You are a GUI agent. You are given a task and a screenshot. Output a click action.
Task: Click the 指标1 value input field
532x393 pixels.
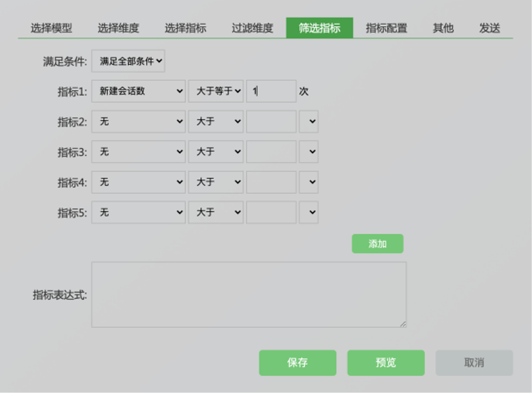(271, 91)
